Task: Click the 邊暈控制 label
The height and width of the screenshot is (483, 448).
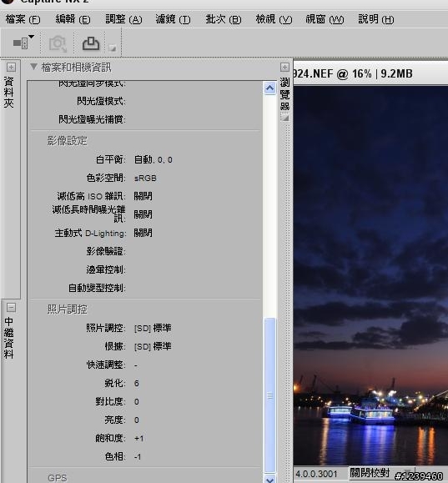Action: click(x=106, y=269)
